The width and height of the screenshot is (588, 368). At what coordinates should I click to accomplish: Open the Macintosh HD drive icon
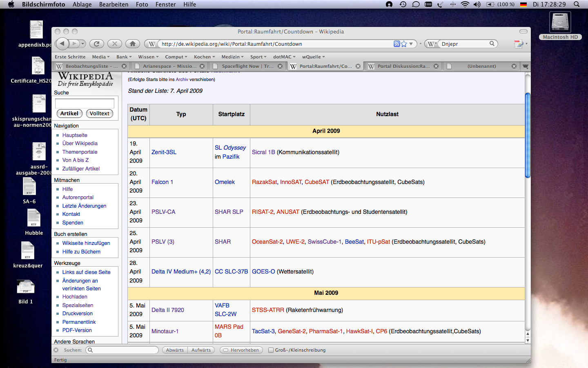tap(560, 22)
